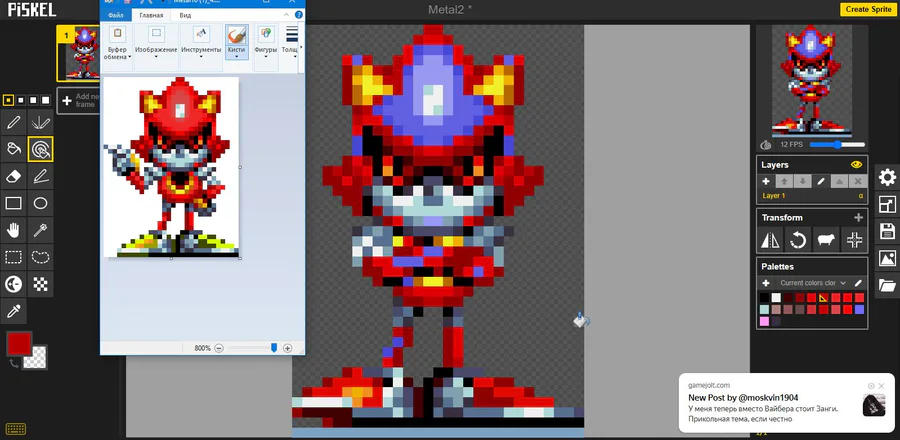Select the Dithering checkerboard tool
Viewport: 900px width, 440px height.
[x=40, y=284]
